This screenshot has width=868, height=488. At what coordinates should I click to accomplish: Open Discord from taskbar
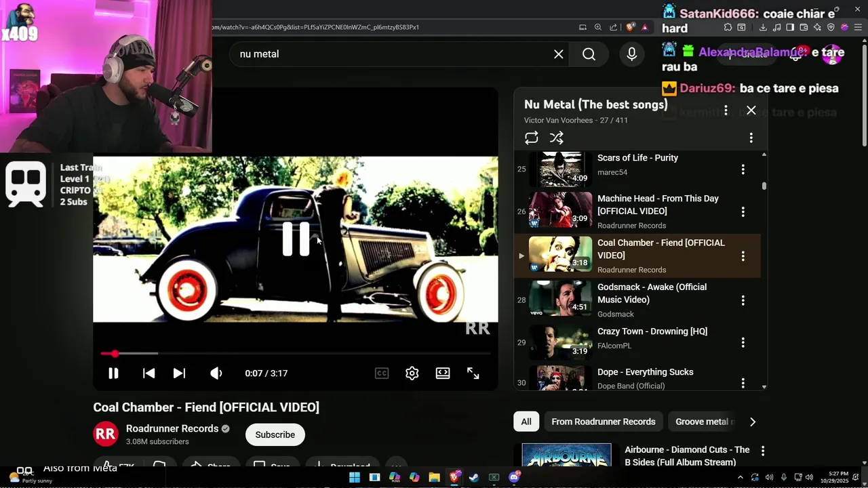point(514,477)
